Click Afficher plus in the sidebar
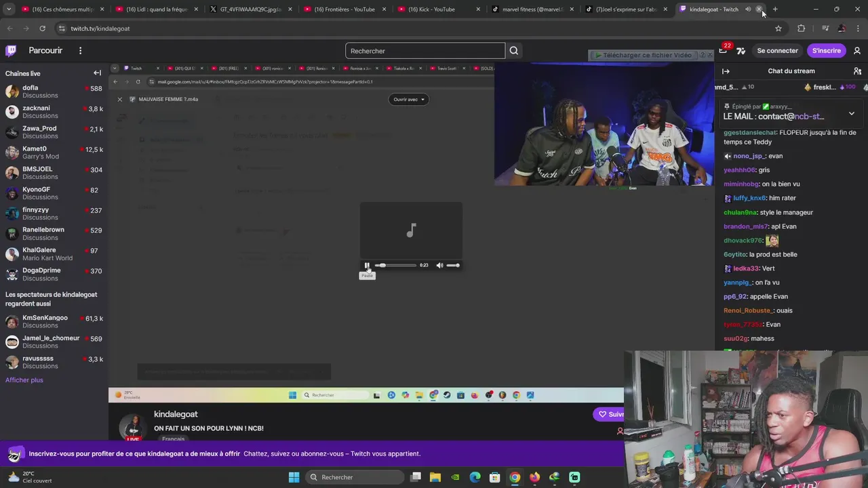The image size is (868, 488). (24, 380)
